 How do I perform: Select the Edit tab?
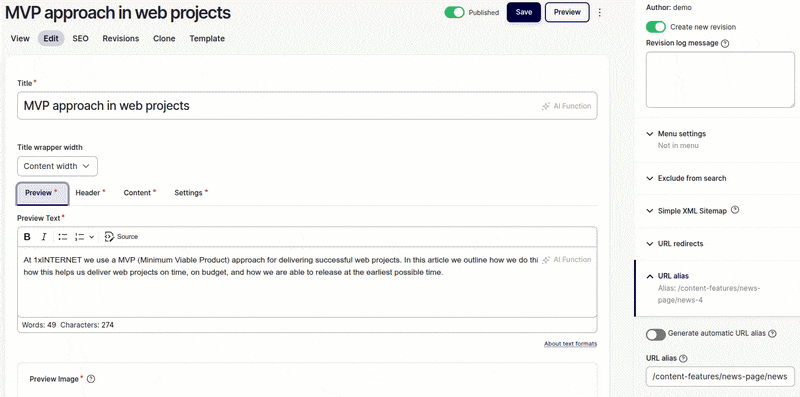pos(51,38)
